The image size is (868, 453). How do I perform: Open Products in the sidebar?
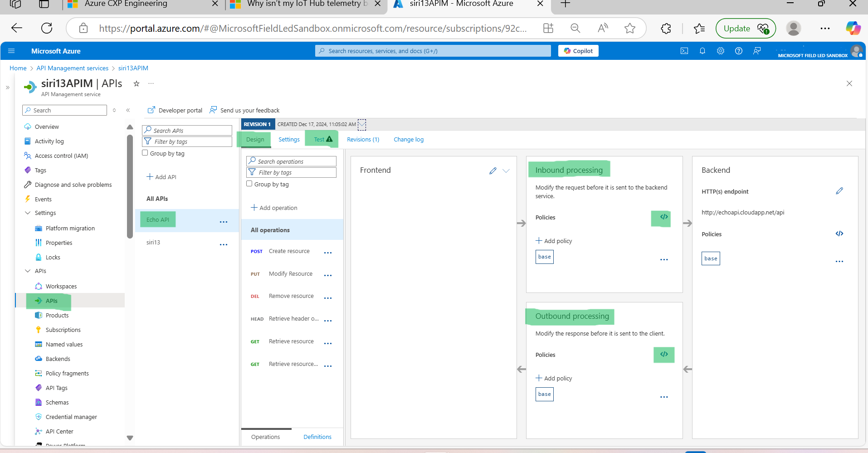coord(57,315)
